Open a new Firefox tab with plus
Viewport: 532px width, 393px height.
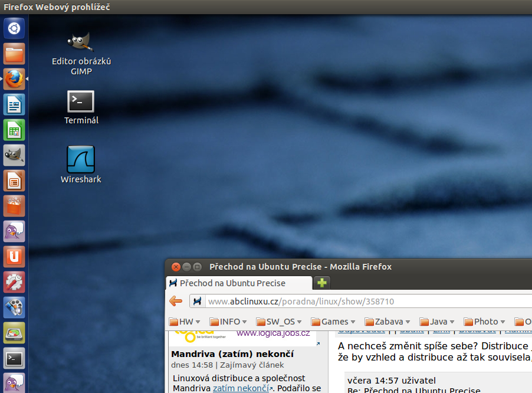[322, 283]
